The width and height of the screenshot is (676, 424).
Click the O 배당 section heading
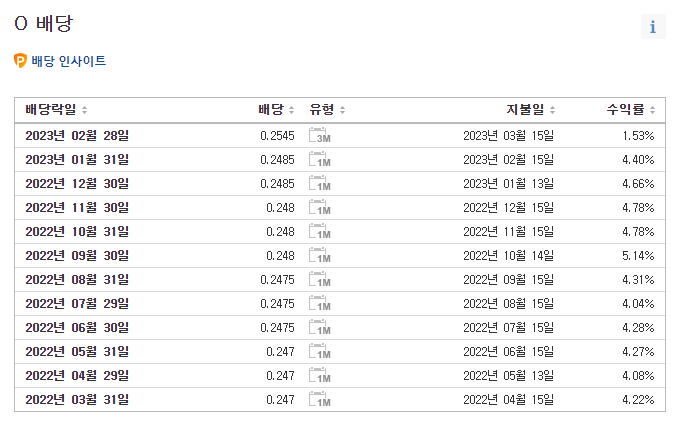44,23
